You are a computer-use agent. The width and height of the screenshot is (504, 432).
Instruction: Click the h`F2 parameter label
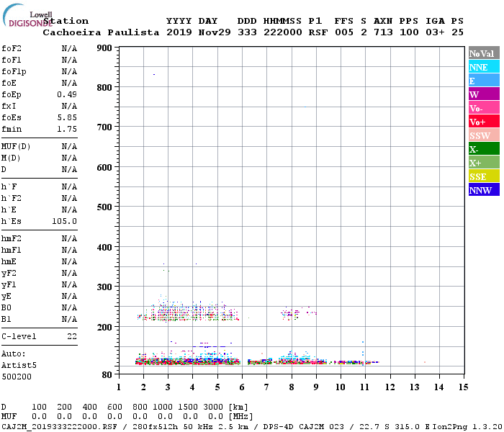point(12,198)
